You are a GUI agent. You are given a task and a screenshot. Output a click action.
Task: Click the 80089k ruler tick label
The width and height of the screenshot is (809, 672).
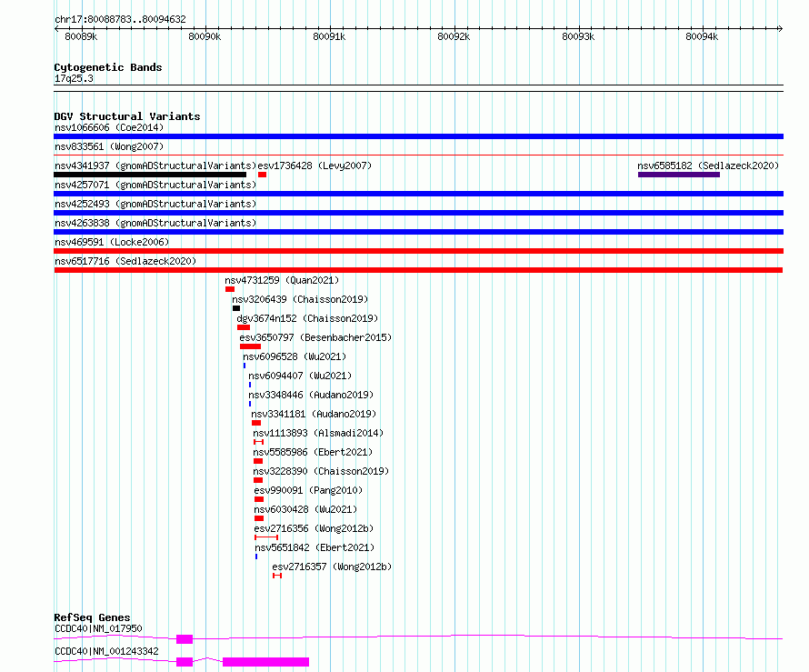[x=81, y=36]
